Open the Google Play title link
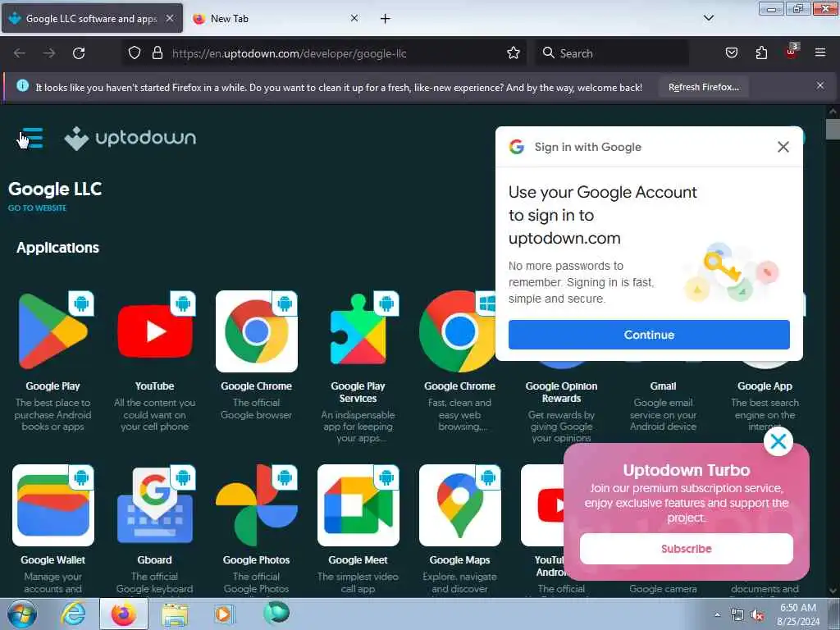Viewport: 840px width, 630px height. pos(53,386)
